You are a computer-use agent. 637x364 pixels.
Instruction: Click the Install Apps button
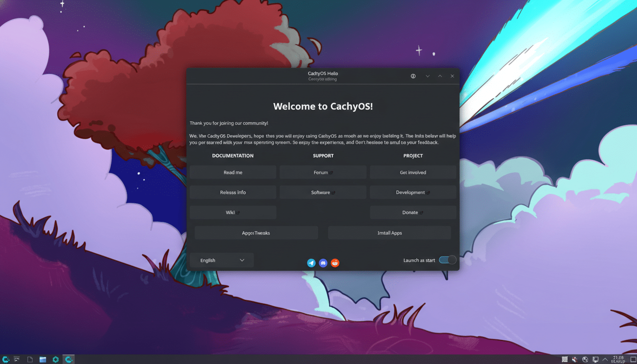click(x=389, y=233)
